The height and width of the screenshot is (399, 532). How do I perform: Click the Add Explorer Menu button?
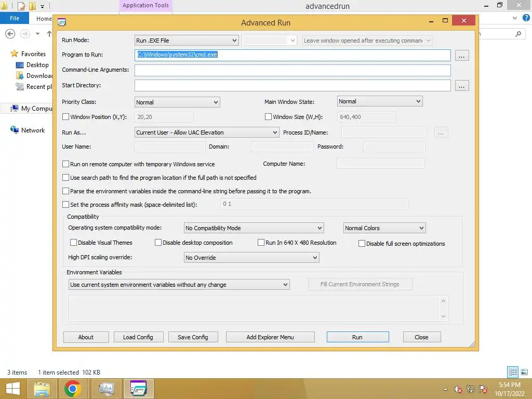(x=270, y=337)
